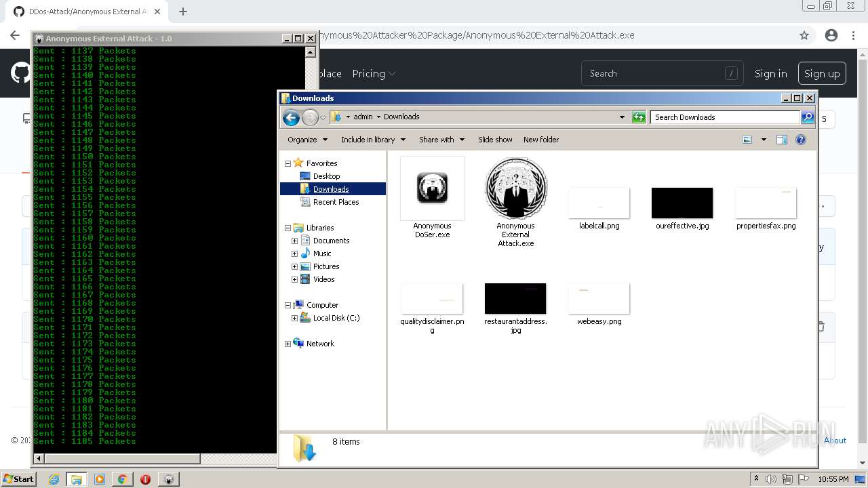Select the propertiesfax.png thumbnail
This screenshot has height=488, width=868.
pos(766,203)
